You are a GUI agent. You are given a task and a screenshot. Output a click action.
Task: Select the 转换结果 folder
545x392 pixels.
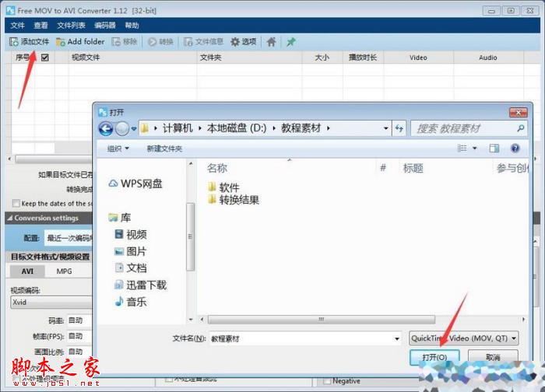pyautogui.click(x=234, y=200)
